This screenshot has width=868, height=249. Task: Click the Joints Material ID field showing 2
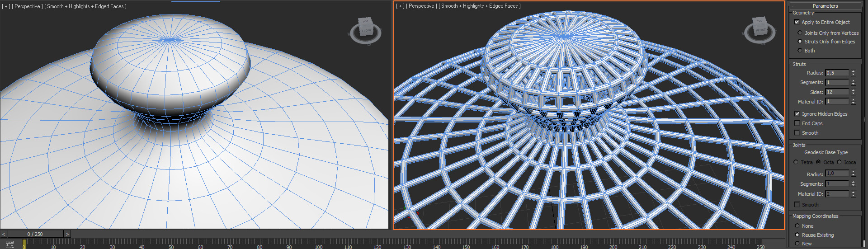click(x=837, y=194)
